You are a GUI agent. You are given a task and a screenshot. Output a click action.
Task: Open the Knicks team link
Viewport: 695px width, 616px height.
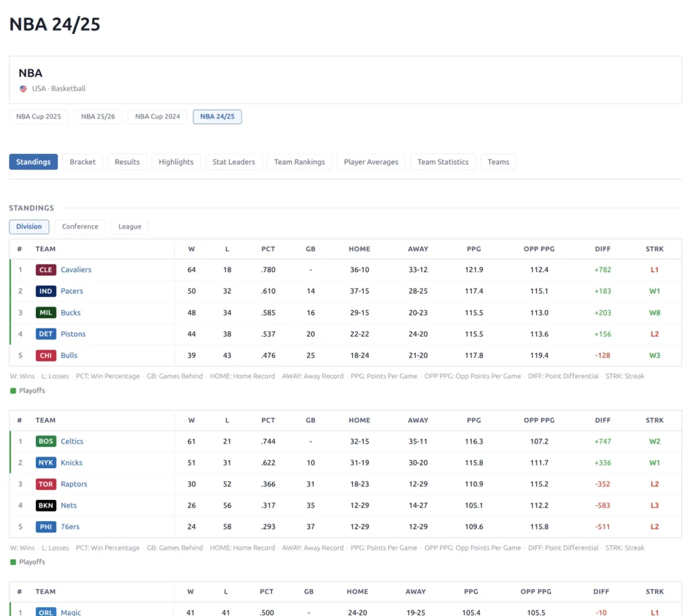point(71,463)
